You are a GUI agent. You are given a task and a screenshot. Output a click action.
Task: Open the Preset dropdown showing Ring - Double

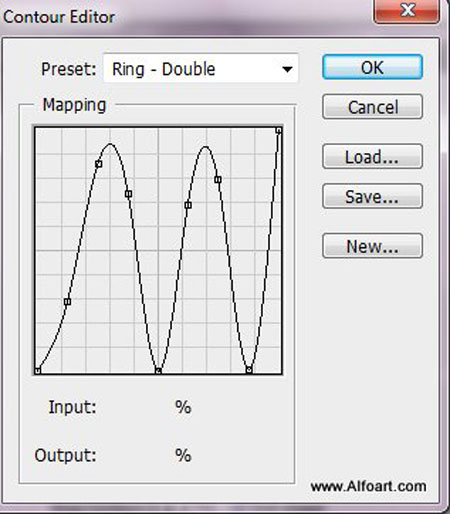(x=201, y=69)
